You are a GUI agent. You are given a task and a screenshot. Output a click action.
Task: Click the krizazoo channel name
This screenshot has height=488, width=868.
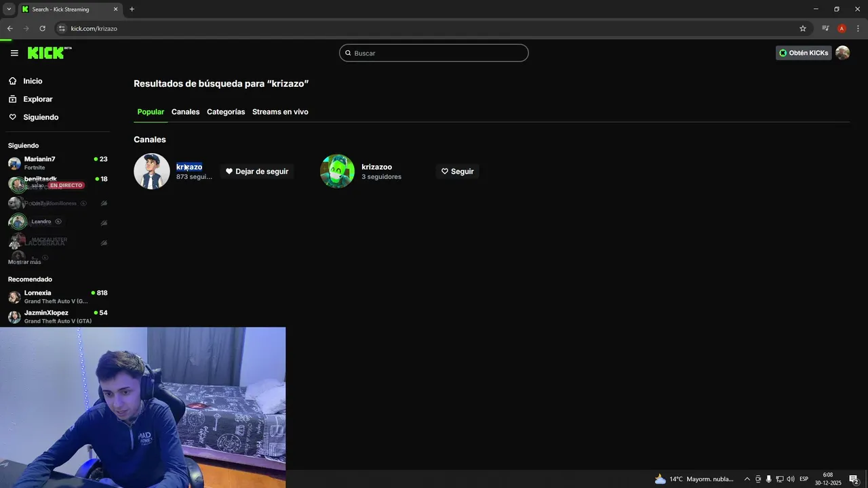click(376, 167)
